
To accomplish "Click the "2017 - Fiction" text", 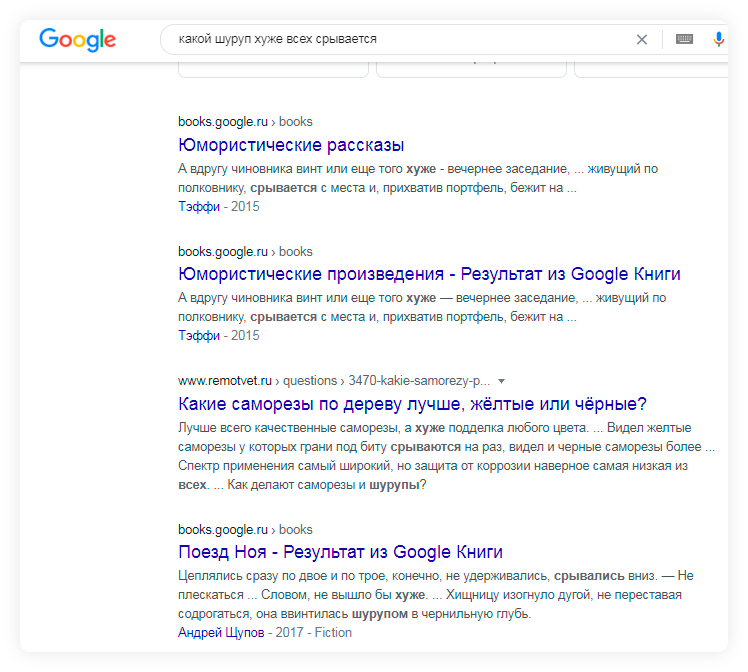I will [313, 632].
